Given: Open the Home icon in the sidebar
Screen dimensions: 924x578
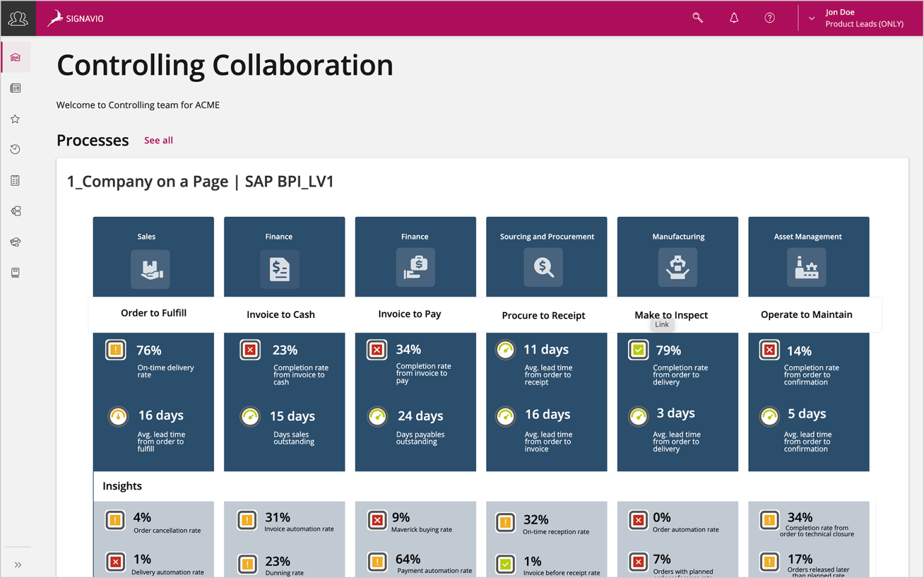Looking at the screenshot, I should click(x=16, y=57).
